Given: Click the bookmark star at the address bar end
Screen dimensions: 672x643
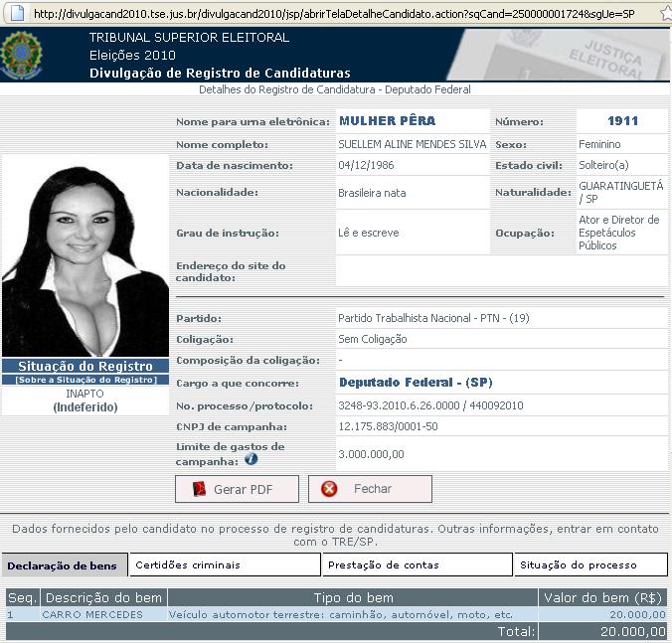Looking at the screenshot, I should tap(666, 13).
